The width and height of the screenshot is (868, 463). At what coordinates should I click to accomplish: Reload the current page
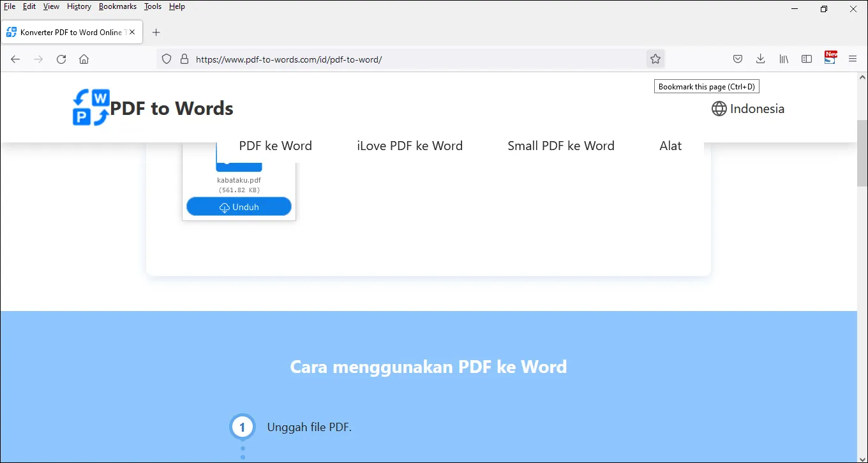[x=61, y=59]
